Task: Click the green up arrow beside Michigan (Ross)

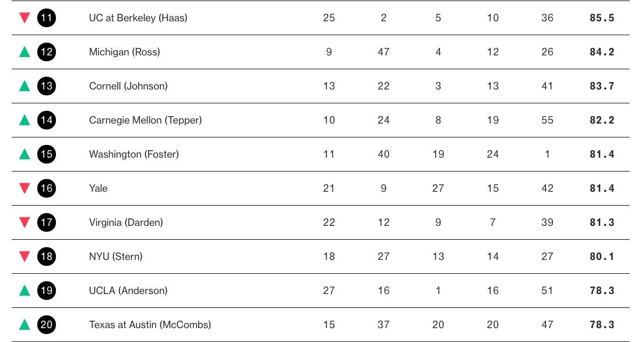Action: tap(24, 52)
